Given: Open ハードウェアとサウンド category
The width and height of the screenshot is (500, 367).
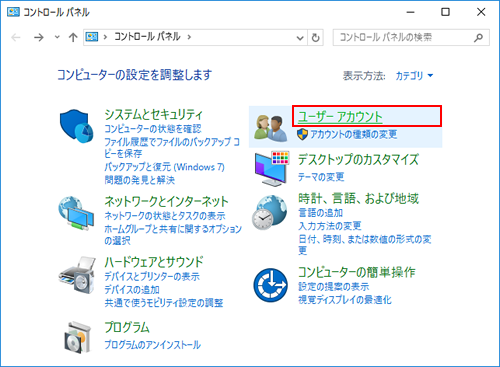Looking at the screenshot, I should (154, 262).
